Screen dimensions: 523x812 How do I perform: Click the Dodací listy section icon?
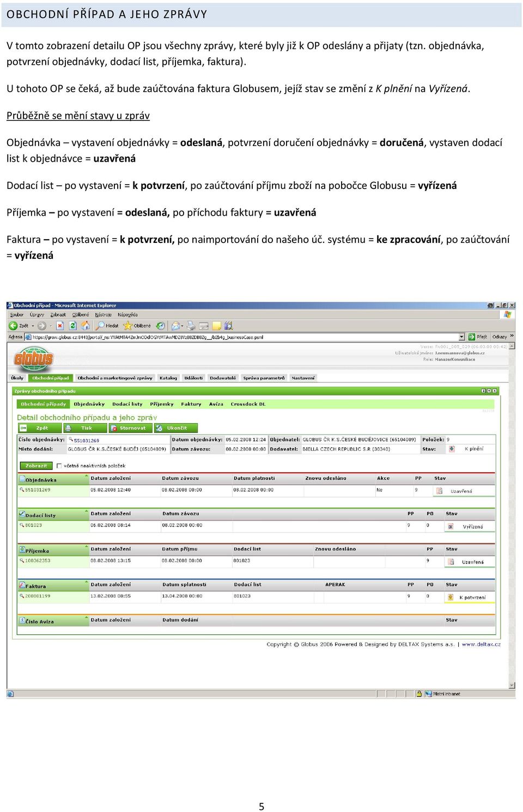pyautogui.click(x=22, y=515)
